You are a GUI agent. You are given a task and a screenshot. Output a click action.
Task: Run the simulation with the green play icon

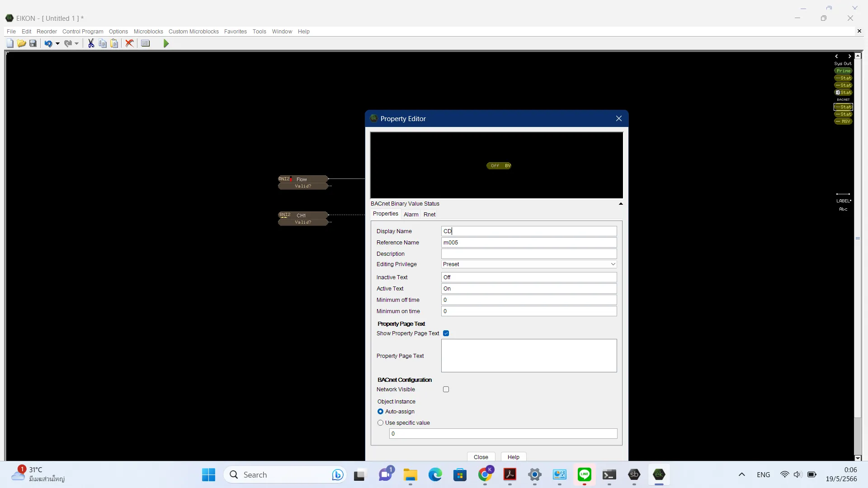[166, 43]
